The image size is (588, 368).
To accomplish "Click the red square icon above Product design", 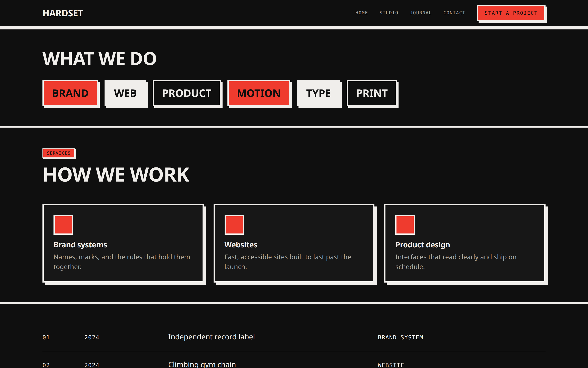I will coord(405,225).
